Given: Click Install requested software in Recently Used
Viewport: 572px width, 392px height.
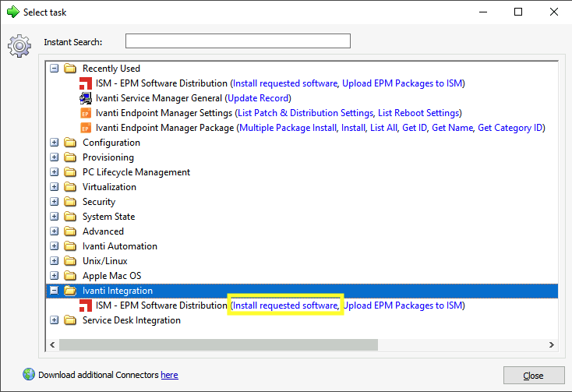Looking at the screenshot, I should [285, 83].
